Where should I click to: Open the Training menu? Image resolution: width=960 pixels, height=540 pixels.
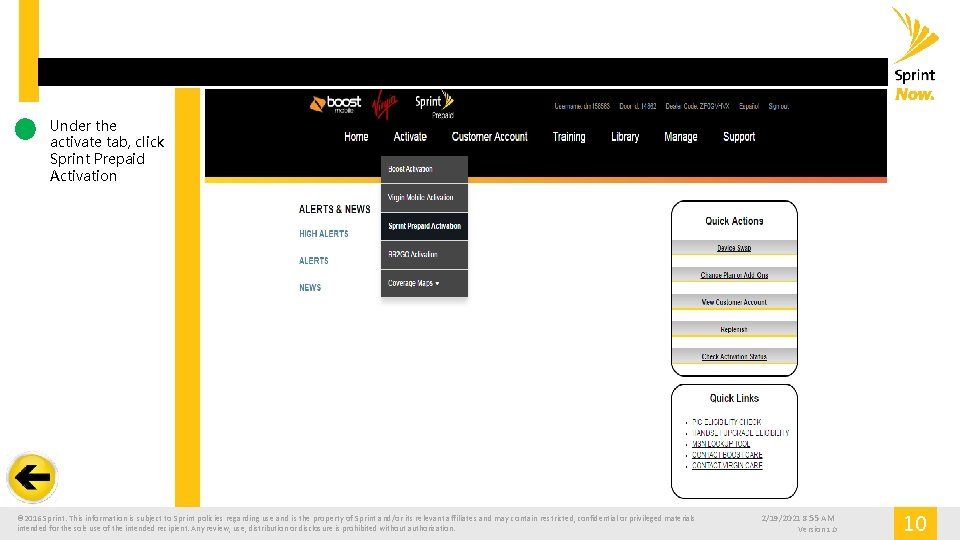[x=569, y=137]
